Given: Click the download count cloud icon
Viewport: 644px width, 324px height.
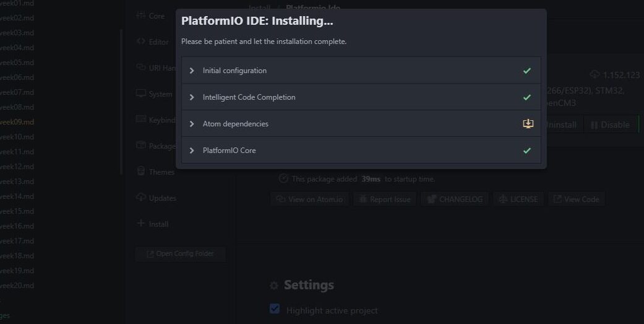Looking at the screenshot, I should (595, 74).
